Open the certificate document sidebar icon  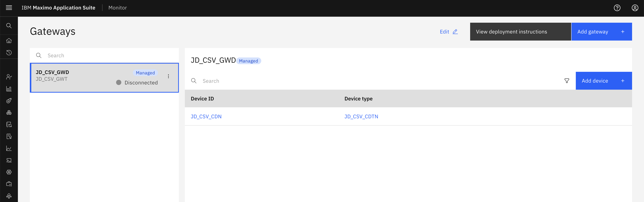pyautogui.click(x=9, y=136)
